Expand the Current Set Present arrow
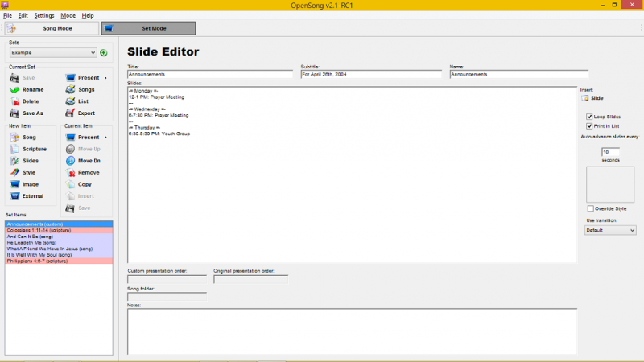Image resolution: width=644 pixels, height=362 pixels. (x=105, y=78)
